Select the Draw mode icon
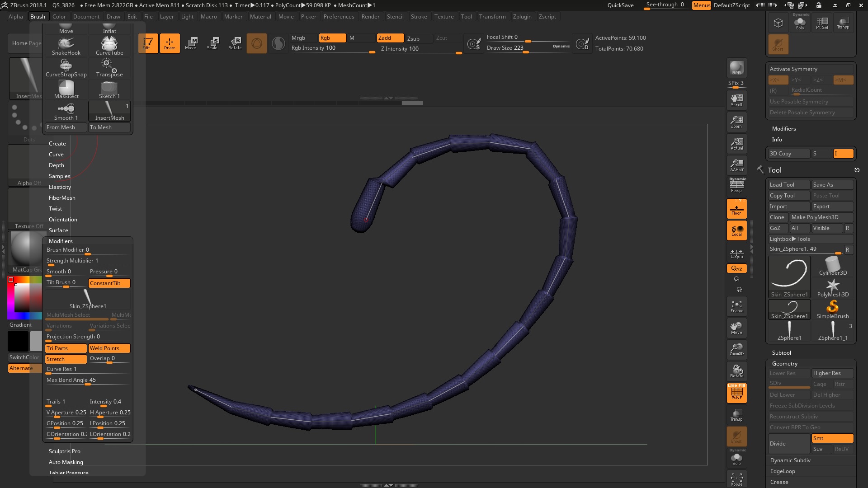Image resolution: width=868 pixels, height=488 pixels. point(170,43)
